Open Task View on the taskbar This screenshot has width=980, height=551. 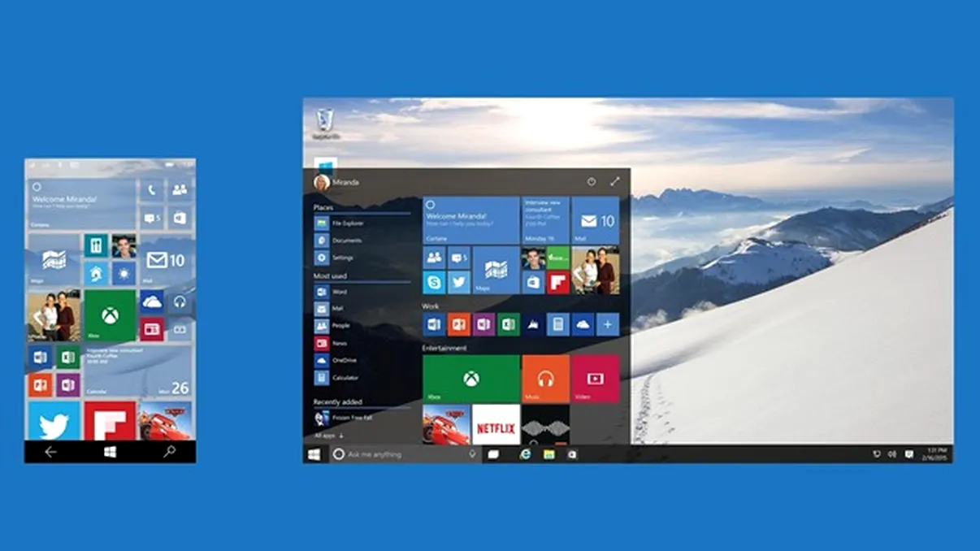point(493,453)
